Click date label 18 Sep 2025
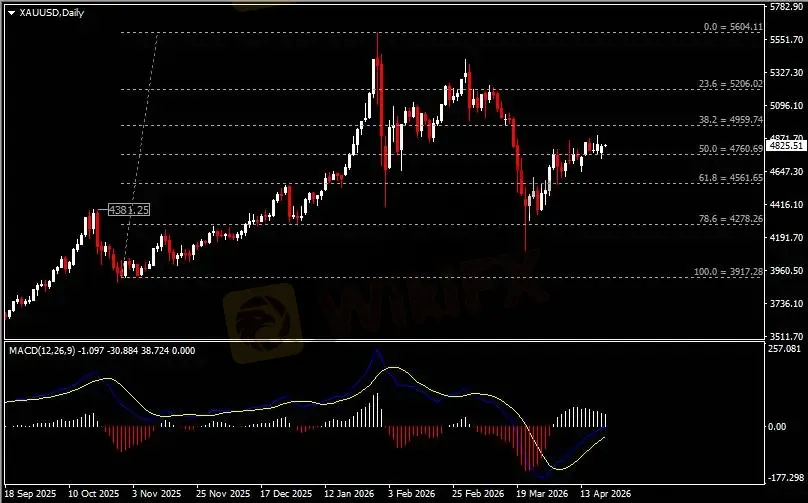 point(30,493)
